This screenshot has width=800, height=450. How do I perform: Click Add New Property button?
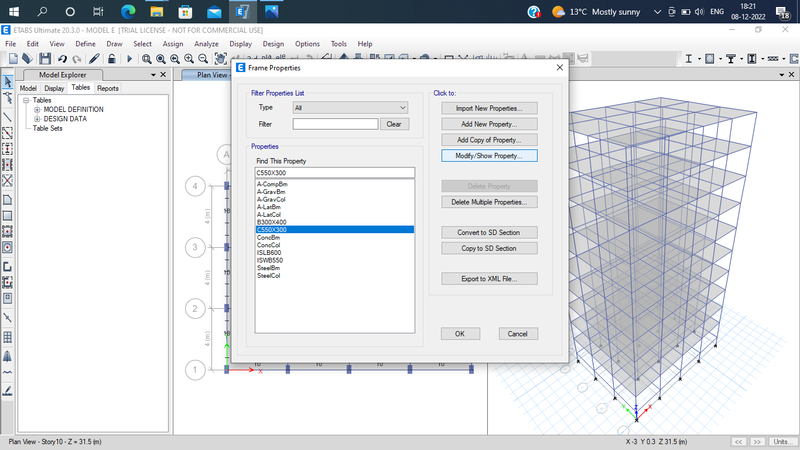pyautogui.click(x=489, y=124)
